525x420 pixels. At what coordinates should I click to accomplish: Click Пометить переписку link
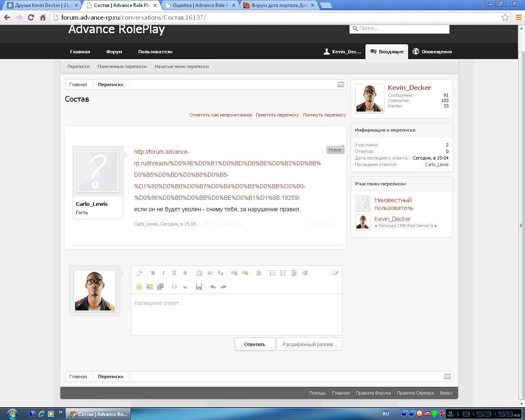point(278,115)
